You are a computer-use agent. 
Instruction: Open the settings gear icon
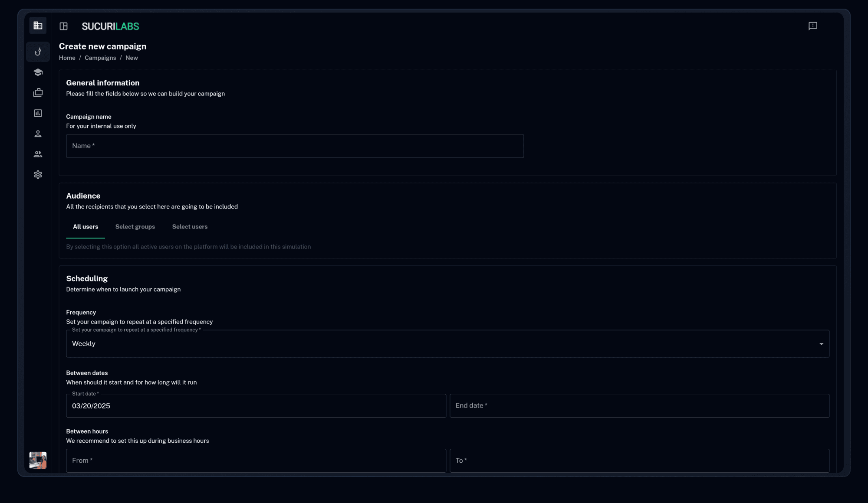[38, 175]
